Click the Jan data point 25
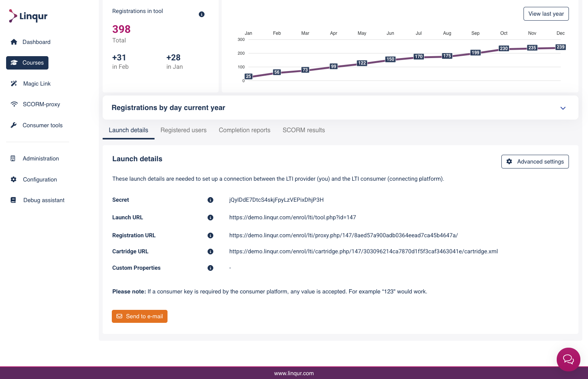Image resolution: width=588 pixels, height=379 pixels. pyautogui.click(x=248, y=76)
